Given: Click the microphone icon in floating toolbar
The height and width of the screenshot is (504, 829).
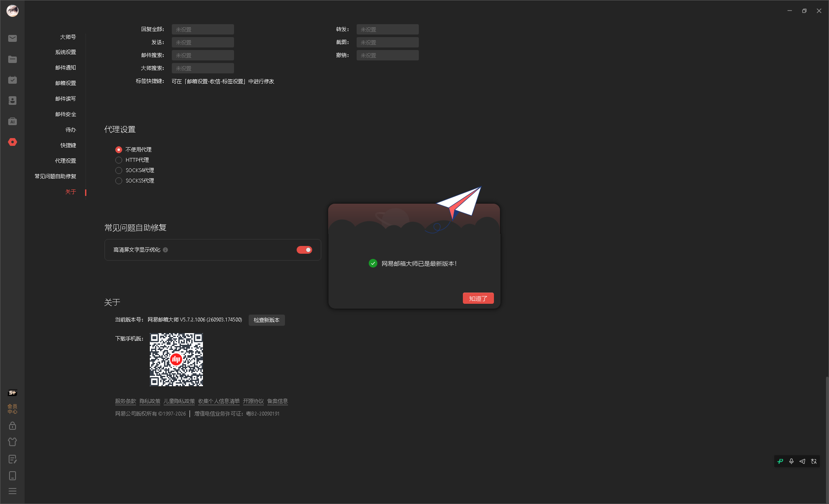Looking at the screenshot, I should [x=791, y=461].
